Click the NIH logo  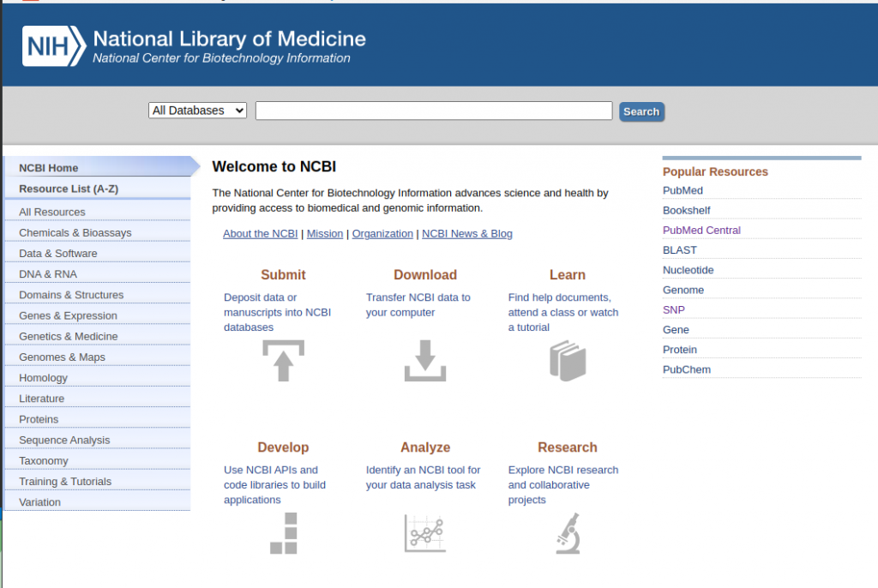(54, 46)
